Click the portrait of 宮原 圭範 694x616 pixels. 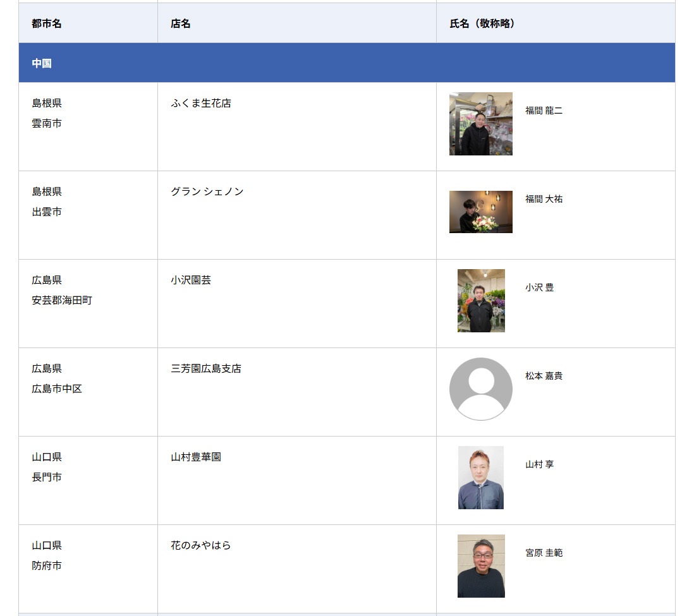click(x=481, y=566)
